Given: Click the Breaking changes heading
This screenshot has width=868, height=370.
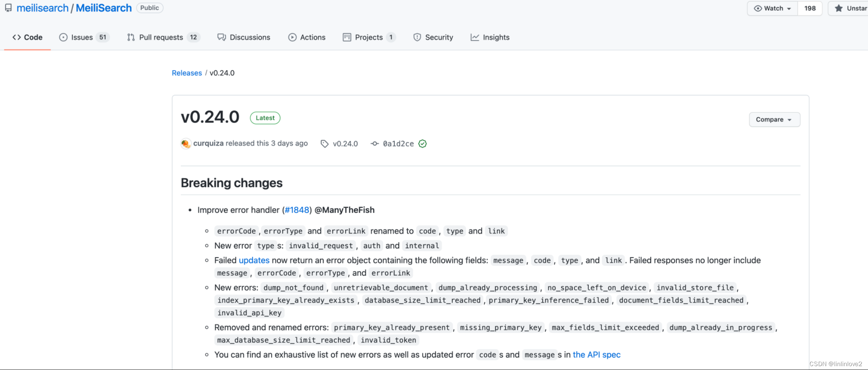Looking at the screenshot, I should 232,183.
